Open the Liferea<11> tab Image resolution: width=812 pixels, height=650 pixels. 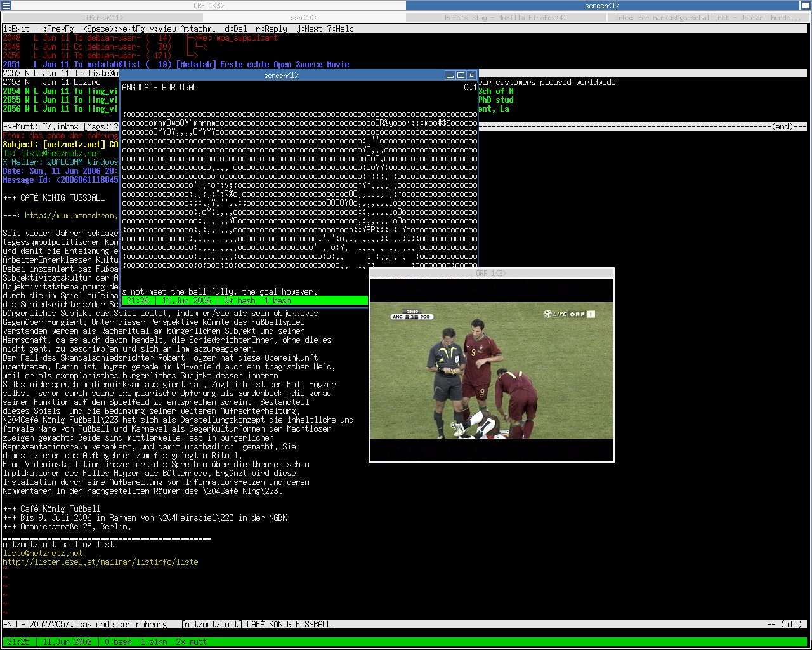[102, 17]
